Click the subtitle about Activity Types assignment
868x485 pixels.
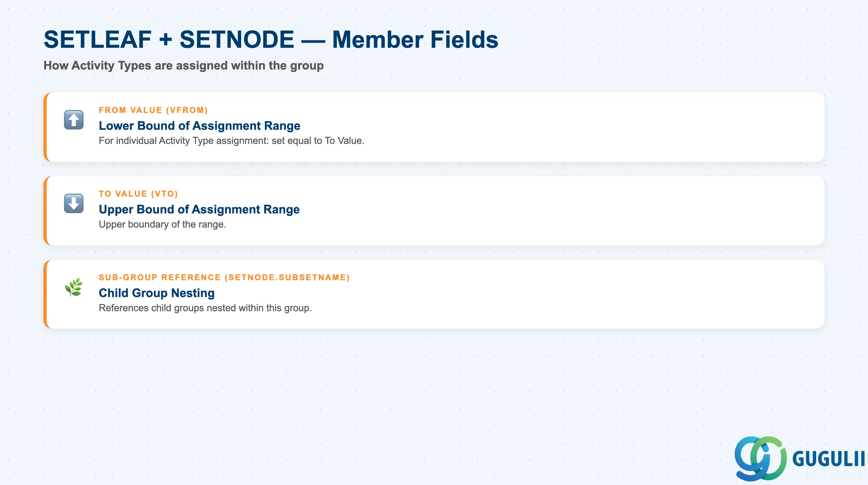[x=184, y=65]
